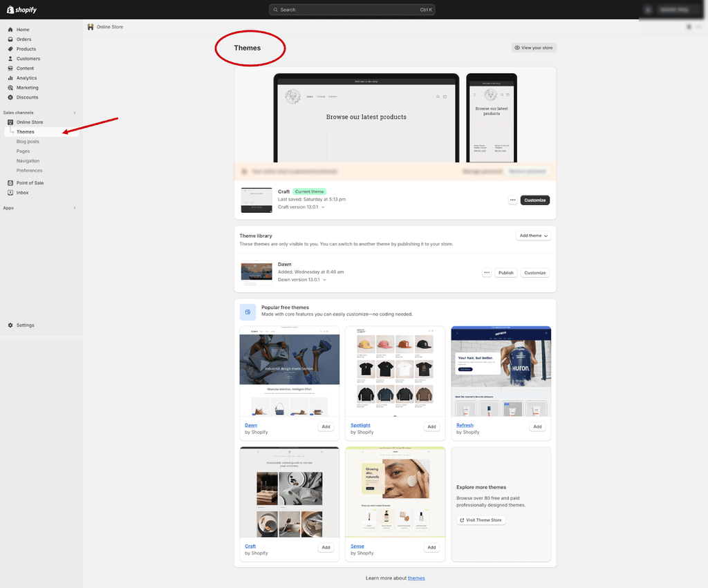Add the Refresh free theme
This screenshot has height=588, width=708.
coord(537,427)
